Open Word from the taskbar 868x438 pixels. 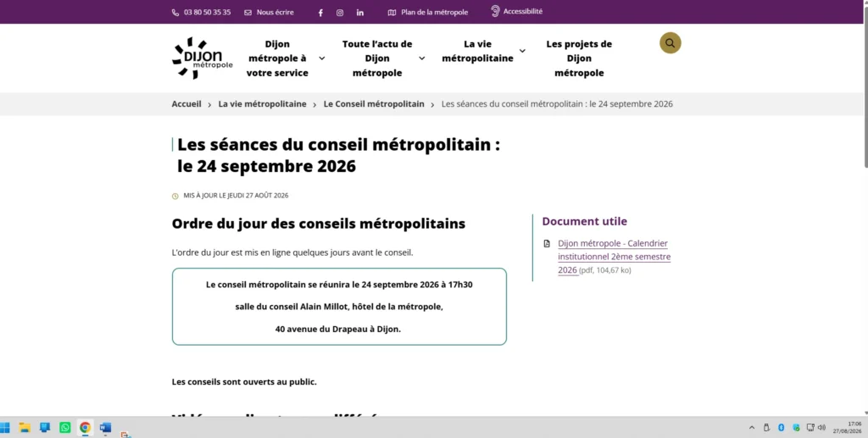click(x=105, y=428)
